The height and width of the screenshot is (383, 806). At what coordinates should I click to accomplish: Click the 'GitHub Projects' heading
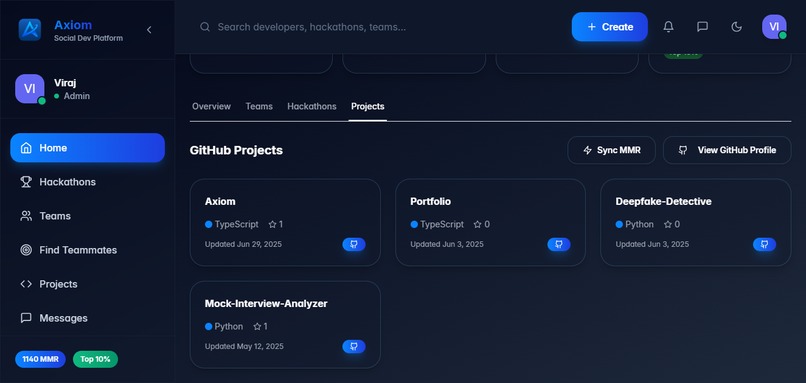pyautogui.click(x=236, y=150)
